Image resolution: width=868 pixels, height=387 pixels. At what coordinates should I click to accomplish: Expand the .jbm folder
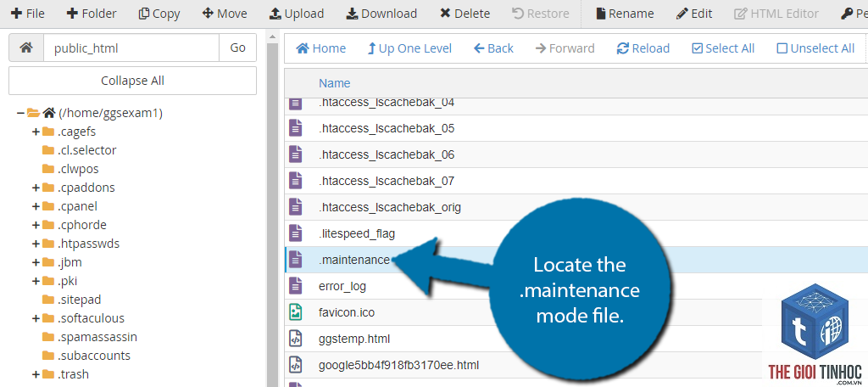click(x=36, y=262)
